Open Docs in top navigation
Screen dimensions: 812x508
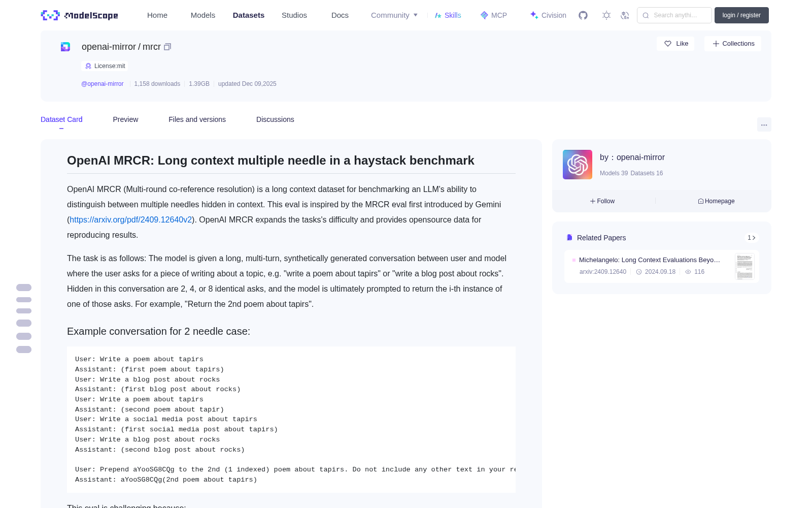pyautogui.click(x=340, y=15)
